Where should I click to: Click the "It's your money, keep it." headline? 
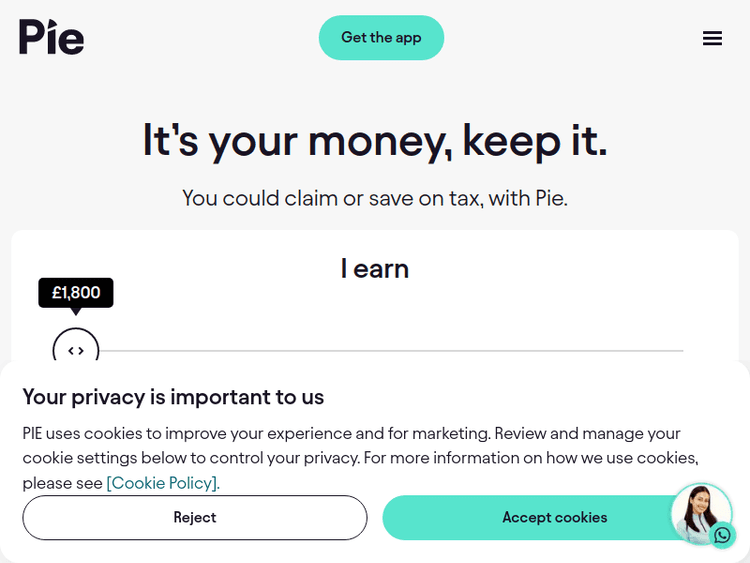pos(375,140)
